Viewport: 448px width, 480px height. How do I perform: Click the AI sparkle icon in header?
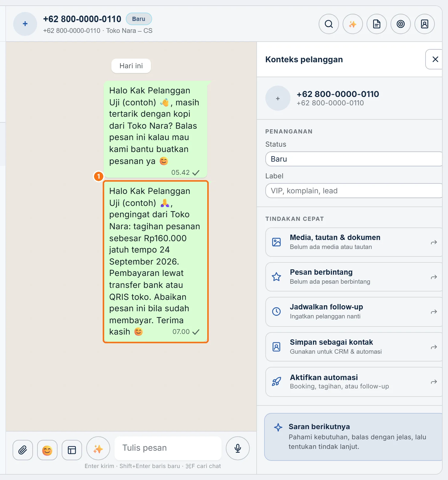353,24
